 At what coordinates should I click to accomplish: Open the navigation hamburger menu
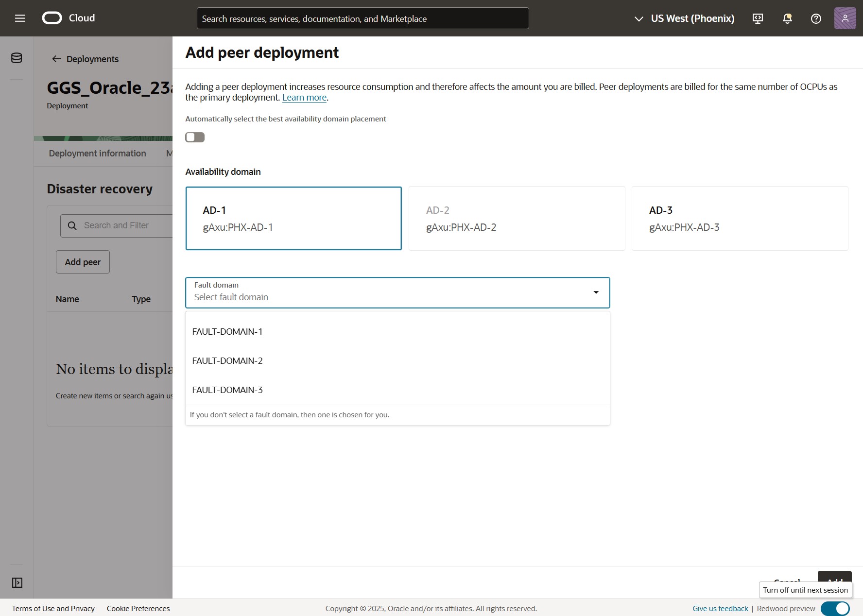coord(20,18)
